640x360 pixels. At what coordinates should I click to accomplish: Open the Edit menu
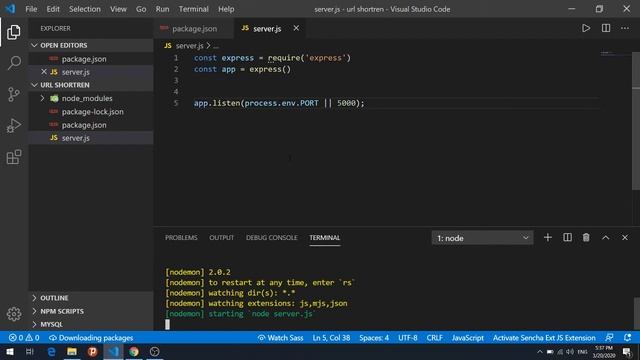coord(53,9)
